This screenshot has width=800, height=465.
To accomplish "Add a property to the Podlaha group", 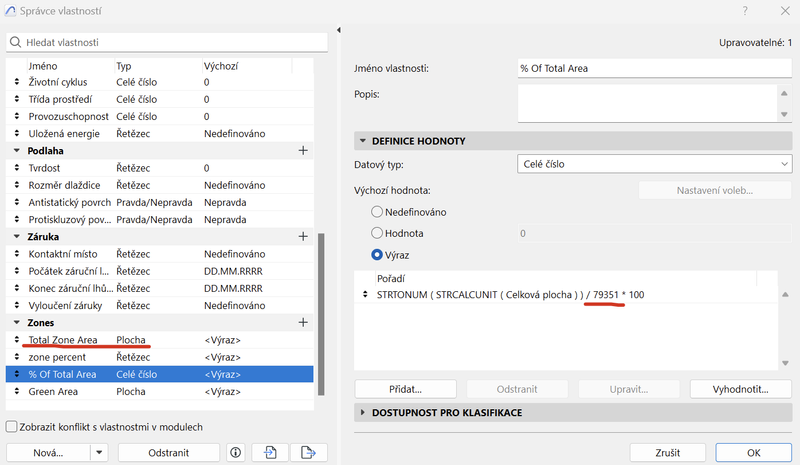I will (x=303, y=150).
